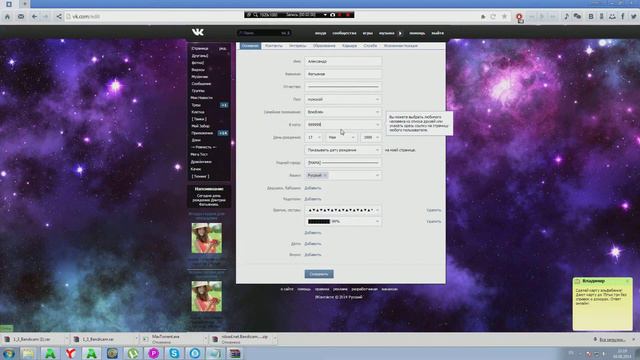Click the Сохранить button
The image size is (640, 360).
[x=319, y=274]
